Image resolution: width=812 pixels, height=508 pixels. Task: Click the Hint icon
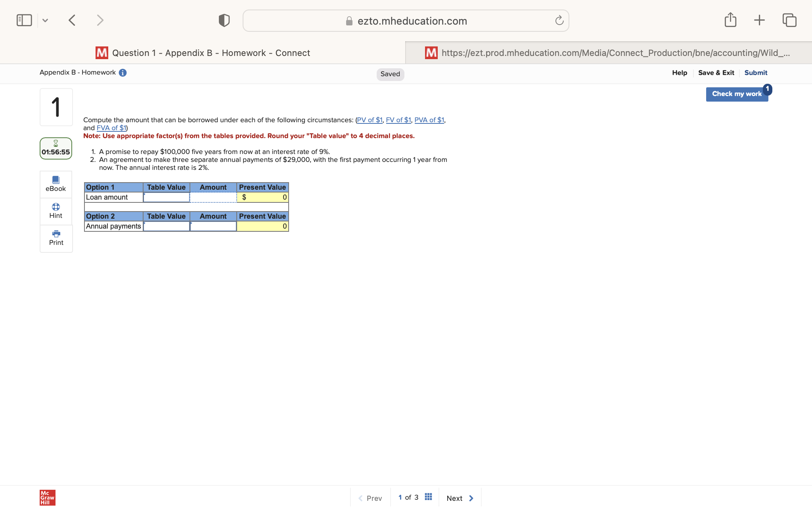click(x=56, y=210)
